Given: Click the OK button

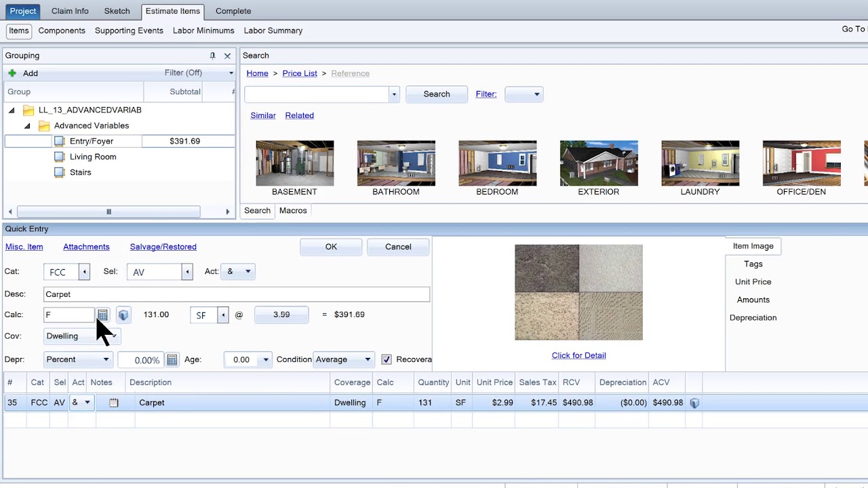Looking at the screenshot, I should tap(331, 247).
